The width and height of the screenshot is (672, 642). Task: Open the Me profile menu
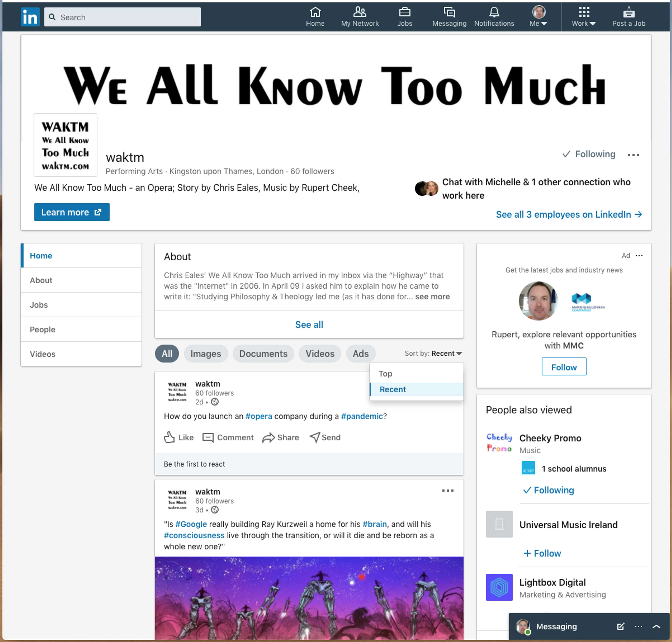click(x=538, y=17)
